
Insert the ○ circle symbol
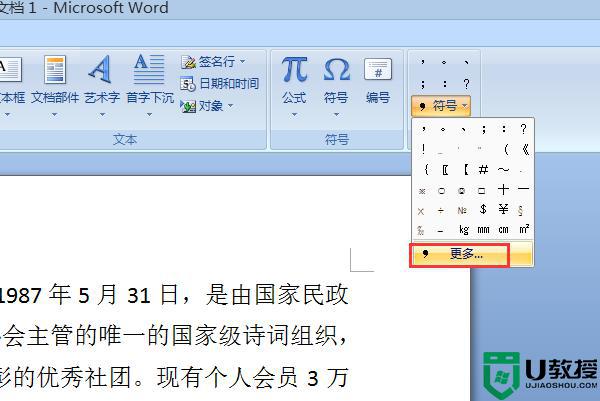[441, 190]
